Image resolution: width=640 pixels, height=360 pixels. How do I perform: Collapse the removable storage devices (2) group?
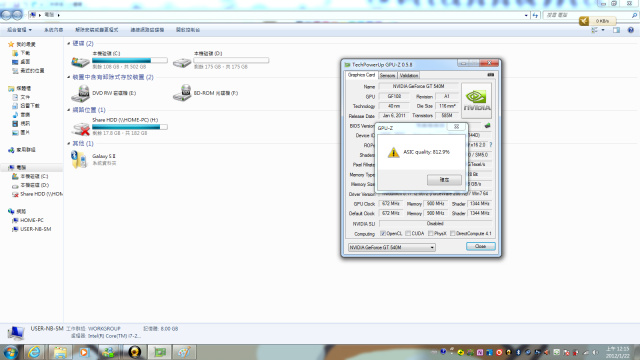click(x=69, y=77)
